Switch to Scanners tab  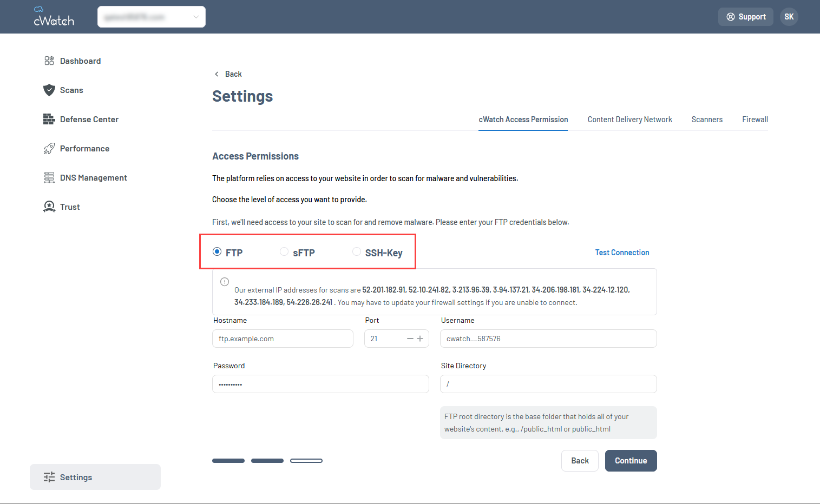[707, 120]
